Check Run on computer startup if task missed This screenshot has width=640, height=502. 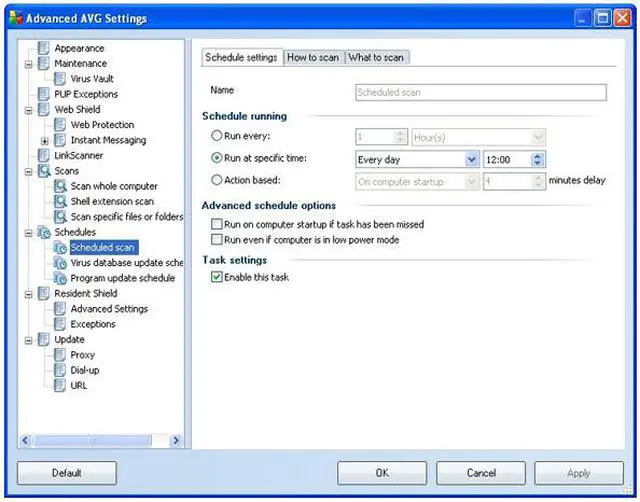pyautogui.click(x=217, y=224)
